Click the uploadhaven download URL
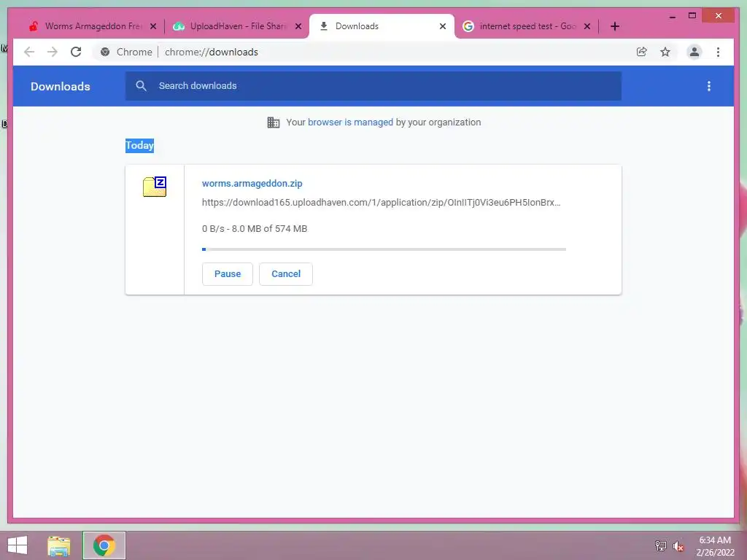Image resolution: width=747 pixels, height=560 pixels. pos(381,203)
